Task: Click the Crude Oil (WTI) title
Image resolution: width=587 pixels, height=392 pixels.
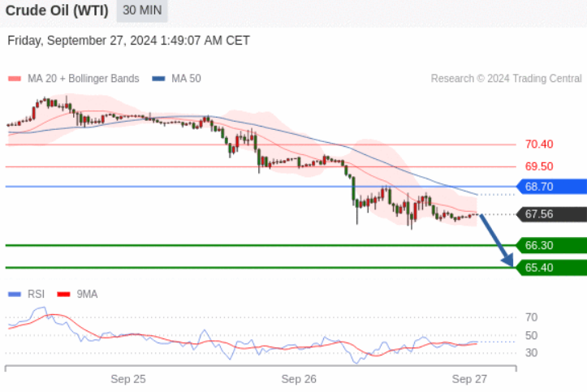Action: (x=57, y=11)
